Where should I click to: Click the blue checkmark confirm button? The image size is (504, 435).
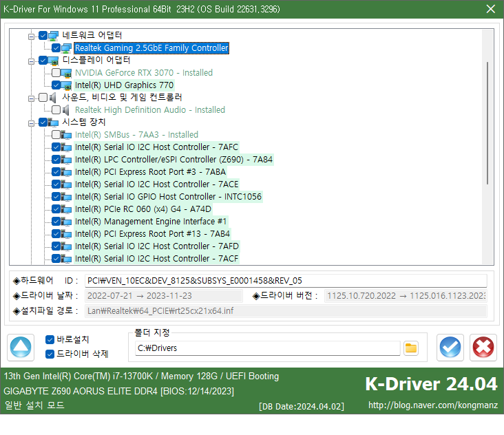450,348
